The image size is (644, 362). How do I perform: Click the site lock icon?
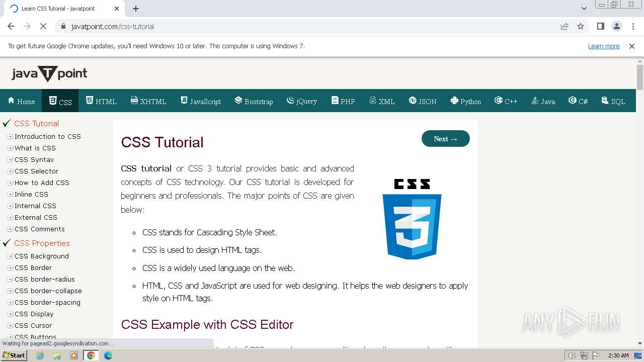[63, 27]
